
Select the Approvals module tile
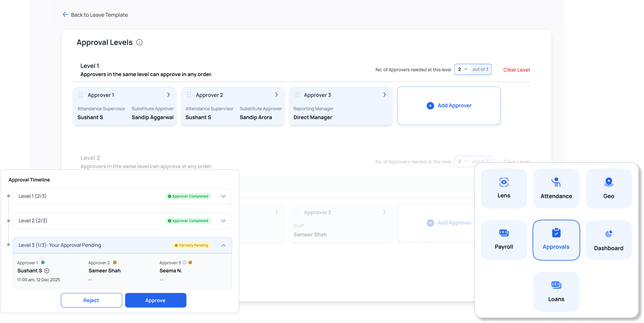coord(556,240)
